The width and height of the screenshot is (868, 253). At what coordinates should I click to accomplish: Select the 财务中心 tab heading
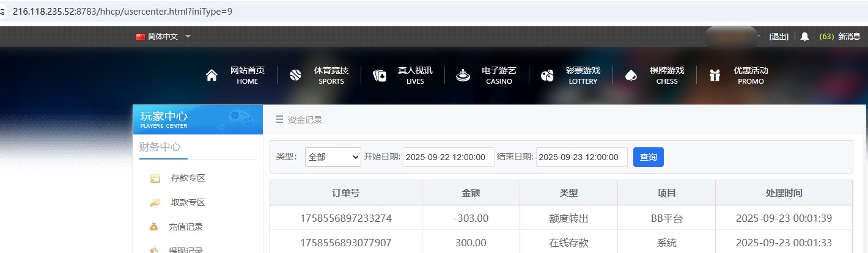click(x=160, y=147)
